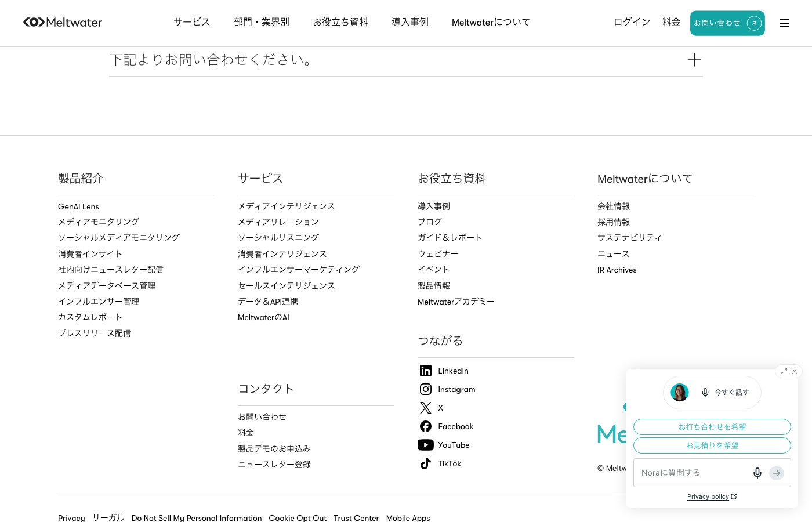Screen dimensions: 812x522
Task: Open セールスインテリジェンス link
Action: click(287, 286)
